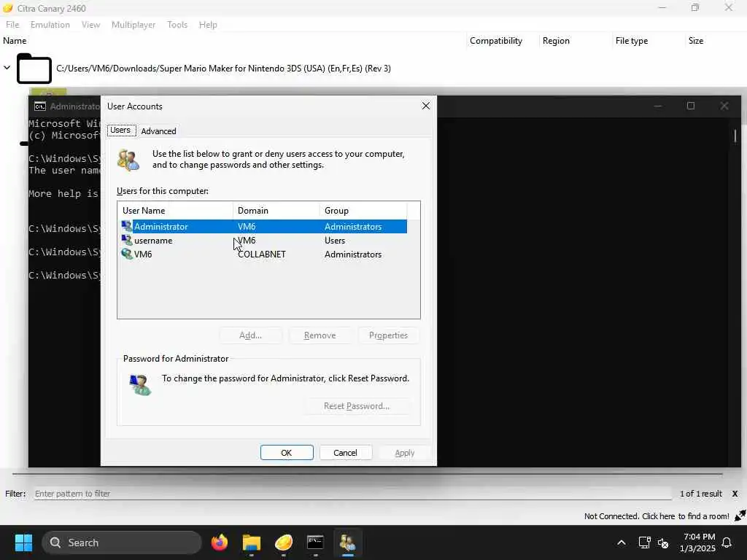Show hidden system tray icons
This screenshot has height=560, width=747.
coord(622,542)
